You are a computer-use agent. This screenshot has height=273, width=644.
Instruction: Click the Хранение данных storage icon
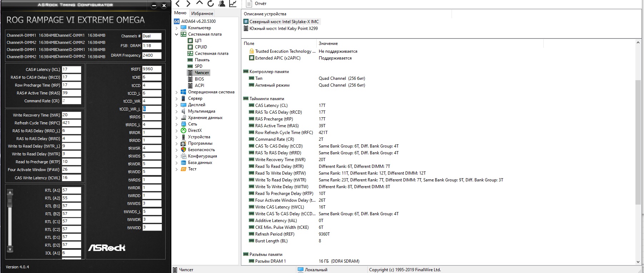[183, 118]
